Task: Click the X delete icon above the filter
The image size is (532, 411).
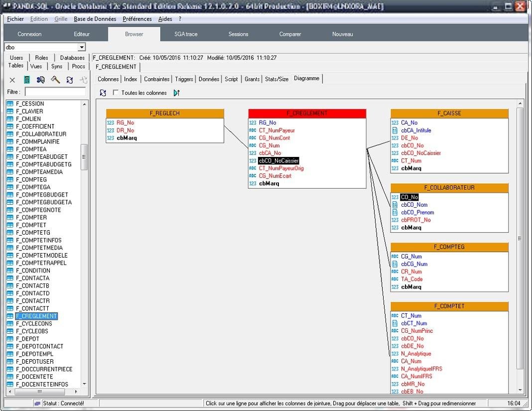Action: click(x=12, y=80)
